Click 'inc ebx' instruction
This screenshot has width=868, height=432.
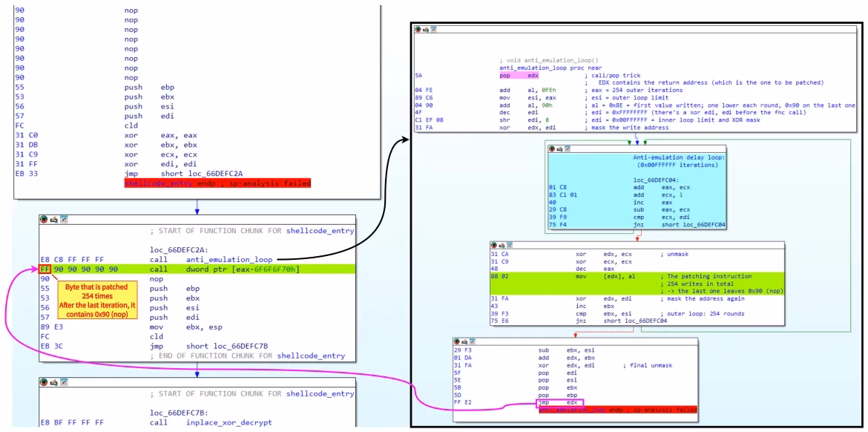point(595,306)
